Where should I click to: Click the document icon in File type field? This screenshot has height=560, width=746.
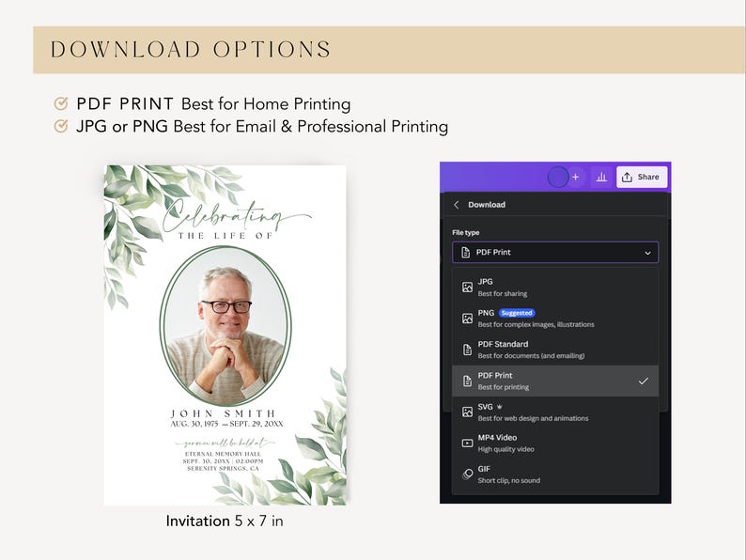pyautogui.click(x=465, y=253)
